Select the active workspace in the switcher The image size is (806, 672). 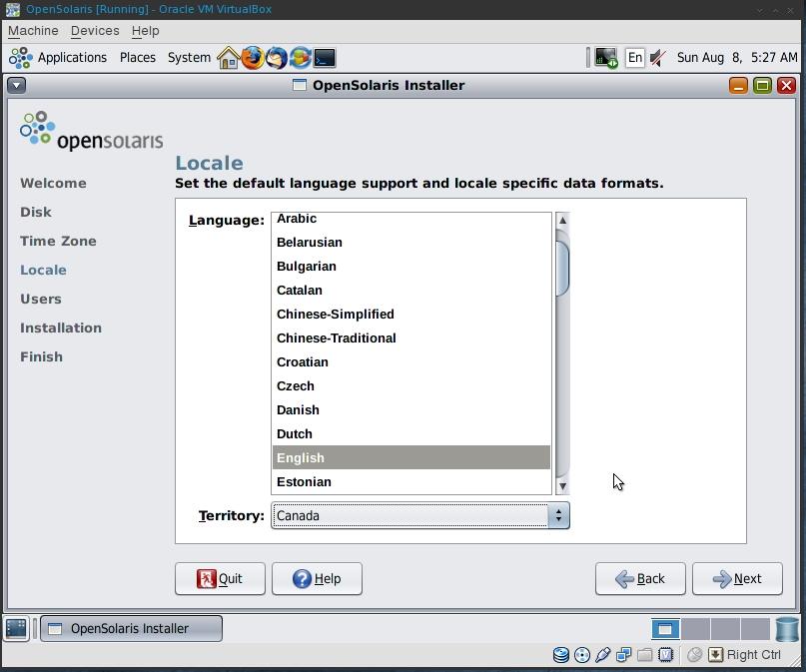[665, 629]
